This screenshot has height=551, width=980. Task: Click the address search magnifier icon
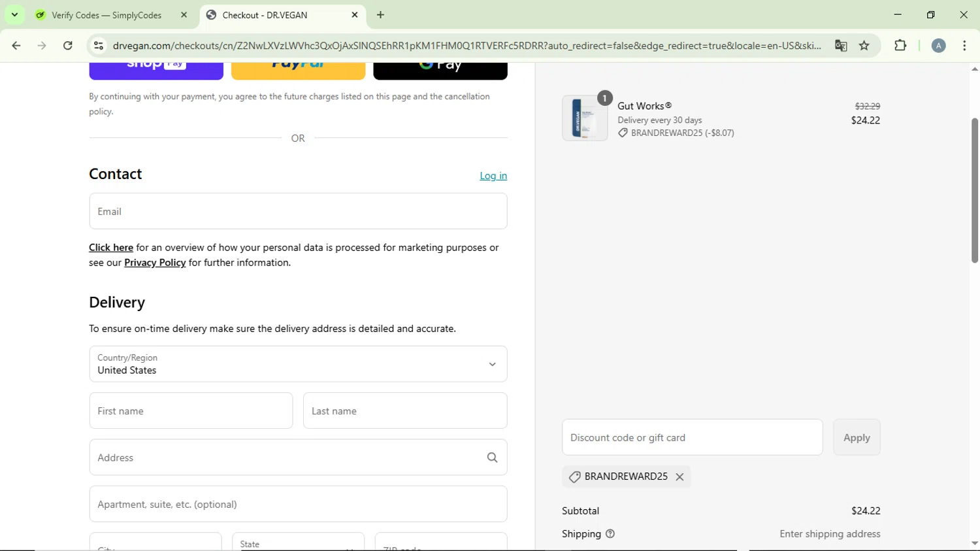click(x=493, y=458)
